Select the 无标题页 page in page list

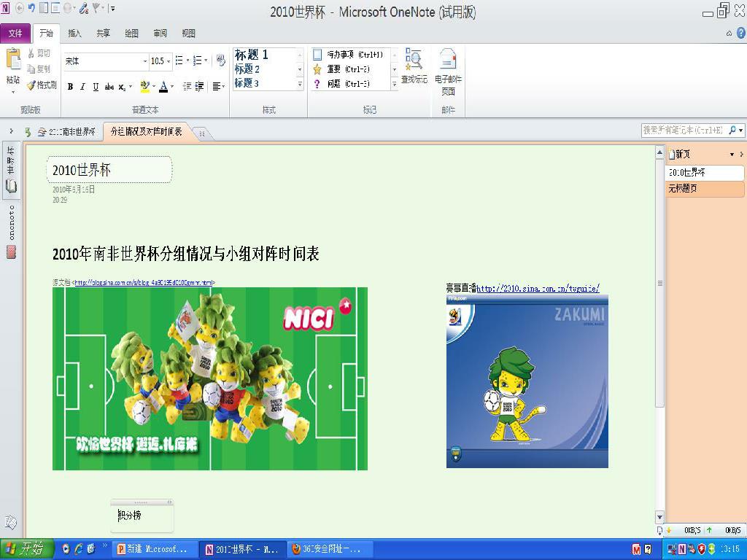click(704, 189)
